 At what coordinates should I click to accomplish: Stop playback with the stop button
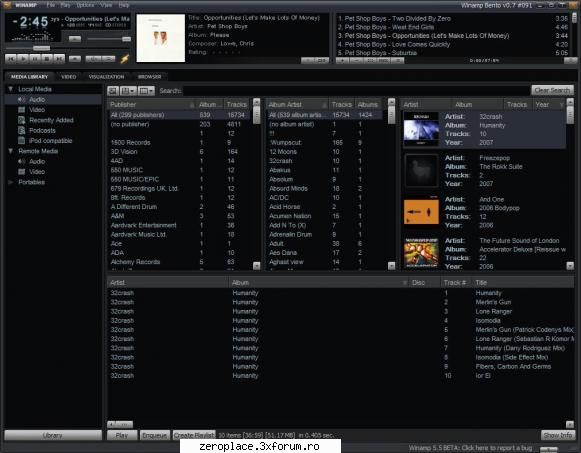(47, 59)
